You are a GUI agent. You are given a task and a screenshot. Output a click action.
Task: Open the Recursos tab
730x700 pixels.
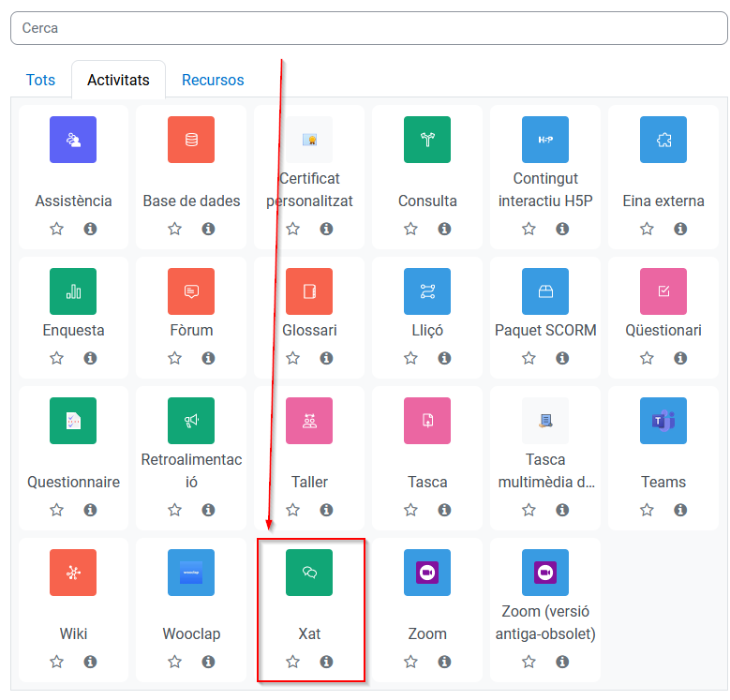[213, 80]
